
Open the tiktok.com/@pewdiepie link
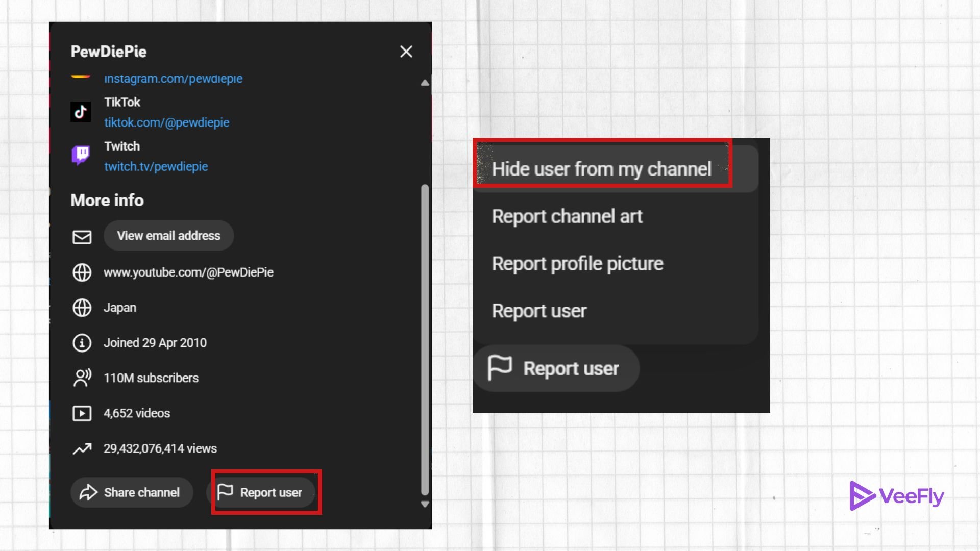[166, 122]
